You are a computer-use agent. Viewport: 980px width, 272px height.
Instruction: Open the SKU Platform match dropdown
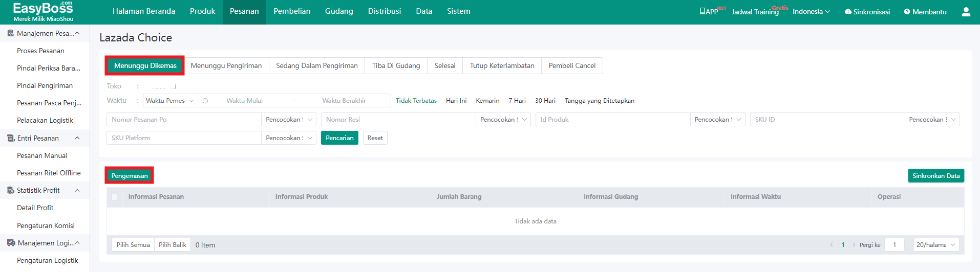289,138
